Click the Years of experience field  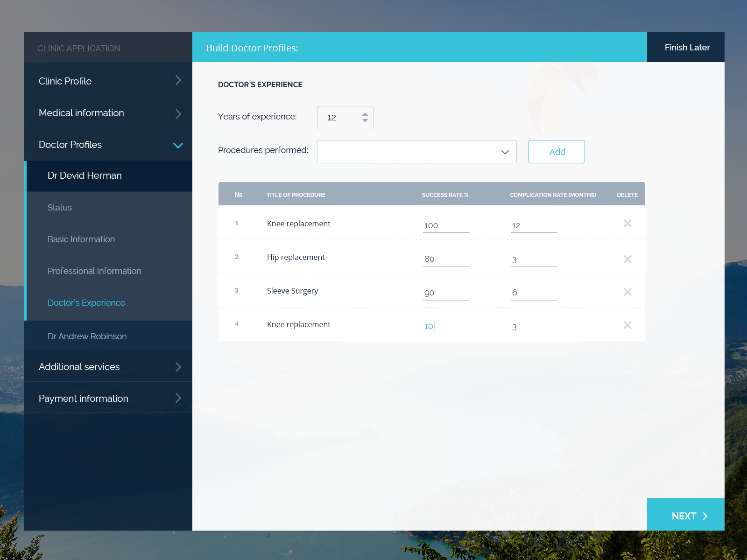(345, 118)
